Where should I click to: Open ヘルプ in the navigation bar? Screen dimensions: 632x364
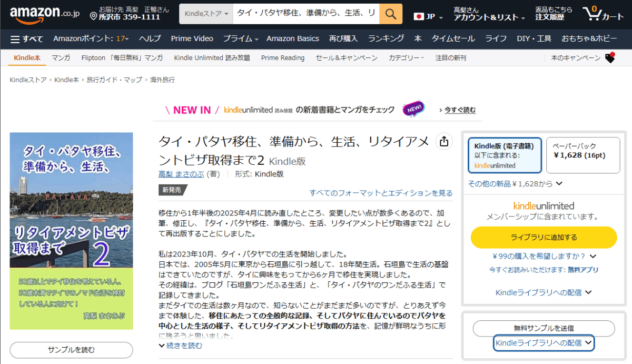click(150, 38)
